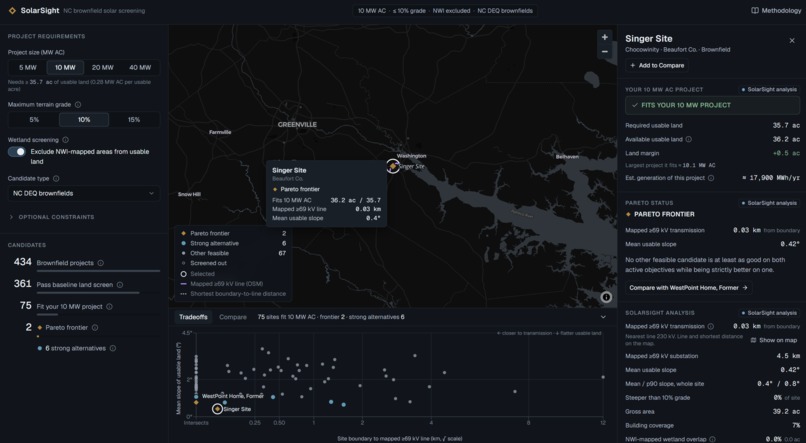Click the Farmville label on map
This screenshot has width=806, height=443.
click(x=220, y=132)
